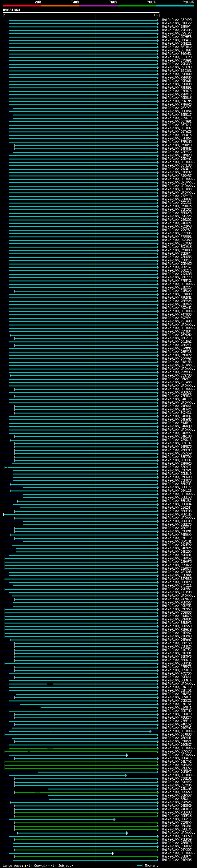Click the UniRef100_A8Q4L6 label

pyautogui.click(x=177, y=758)
